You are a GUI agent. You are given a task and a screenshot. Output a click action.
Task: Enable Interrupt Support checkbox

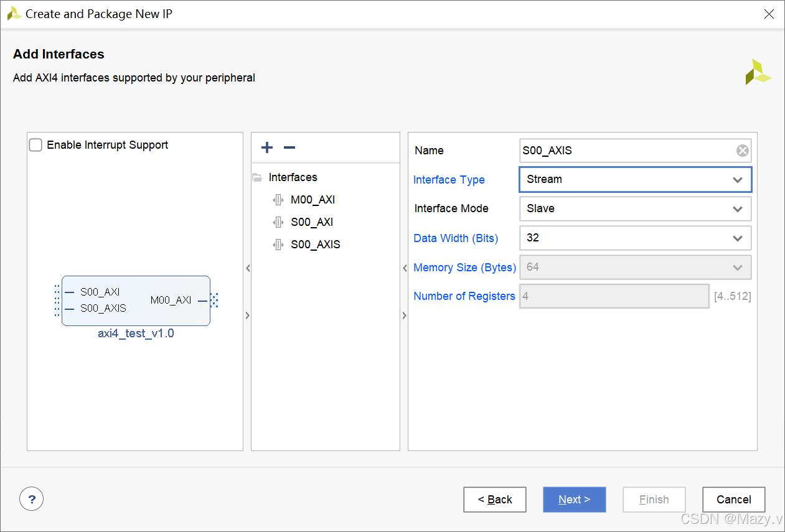(x=36, y=145)
